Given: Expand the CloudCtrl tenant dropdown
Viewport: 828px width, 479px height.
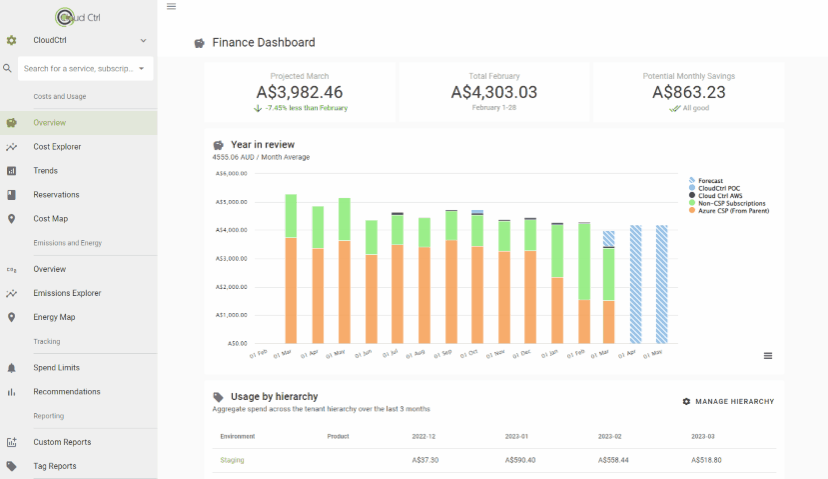Looking at the screenshot, I should 143,41.
